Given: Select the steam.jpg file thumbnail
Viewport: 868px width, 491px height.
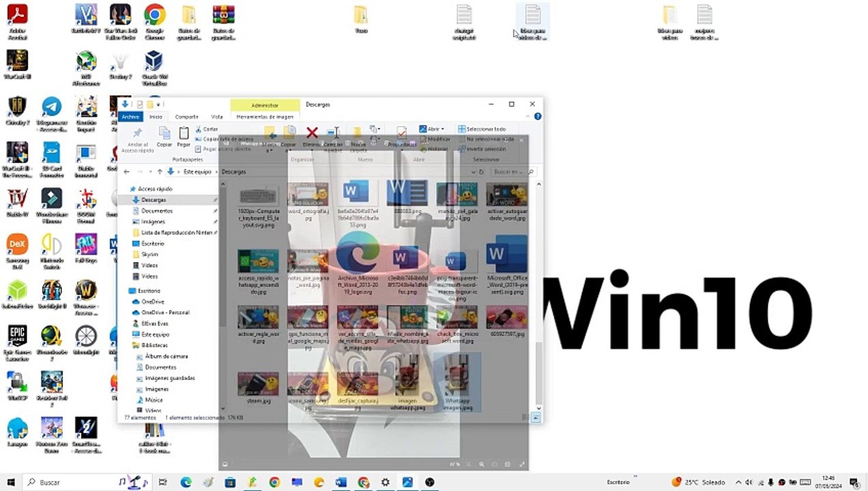Looking at the screenshot, I should [258, 384].
